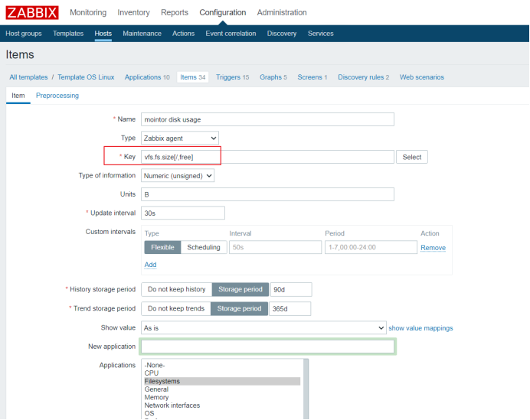The height and width of the screenshot is (420, 530).
Task: Open the Type dropdown (Zabbix agent)
Action: (180, 138)
